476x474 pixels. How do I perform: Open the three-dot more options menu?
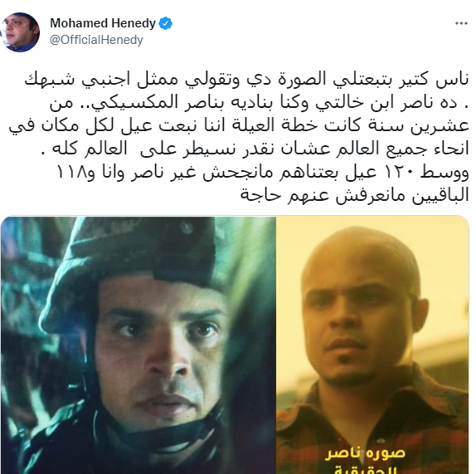[461, 23]
